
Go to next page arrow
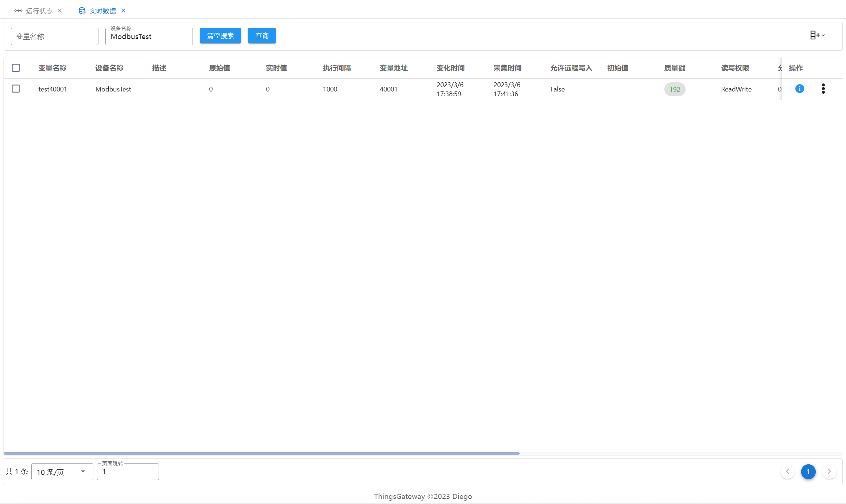tap(829, 472)
